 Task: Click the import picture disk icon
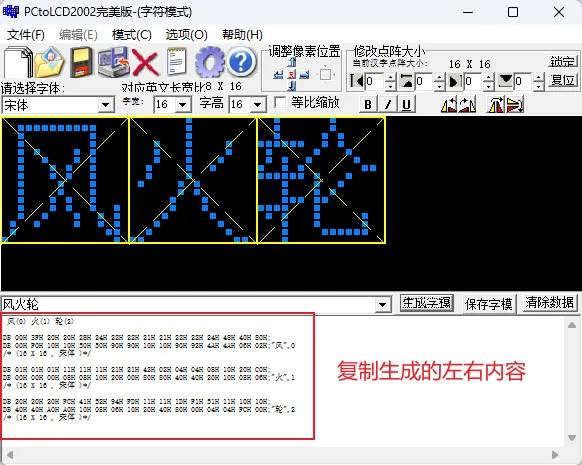(114, 62)
